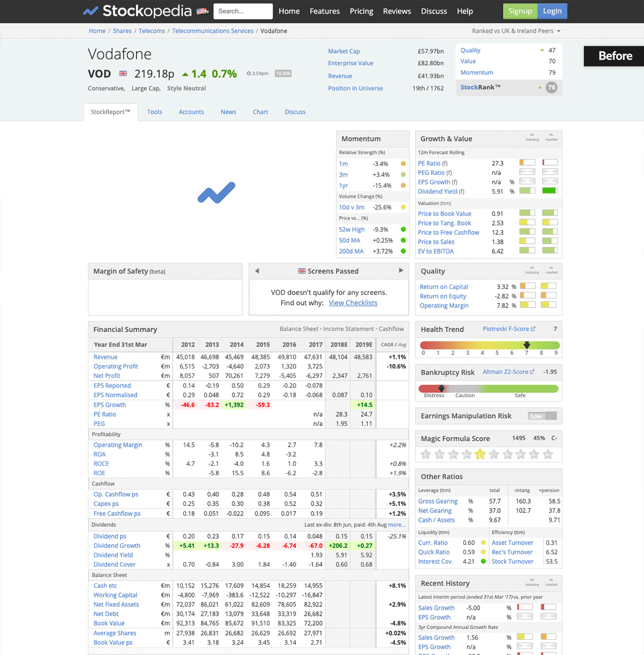Follow the View Checklists link
The image size is (644, 655).
pyautogui.click(x=353, y=303)
